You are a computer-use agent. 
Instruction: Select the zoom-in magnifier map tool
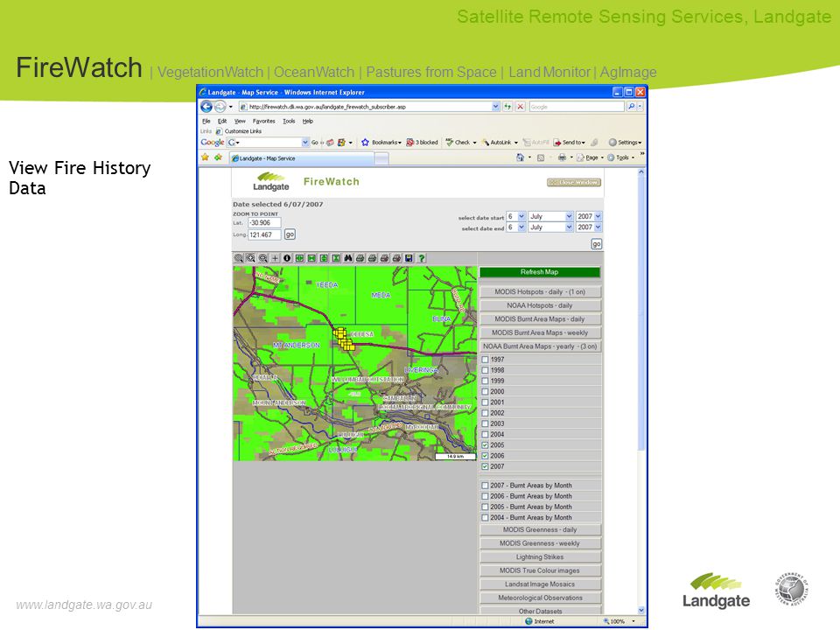click(x=251, y=258)
